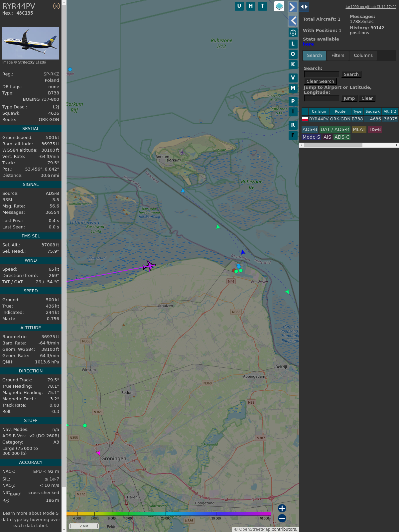Open tar1090 on github link
Image resolution: width=399 pixels, height=532 pixels.
point(371,7)
